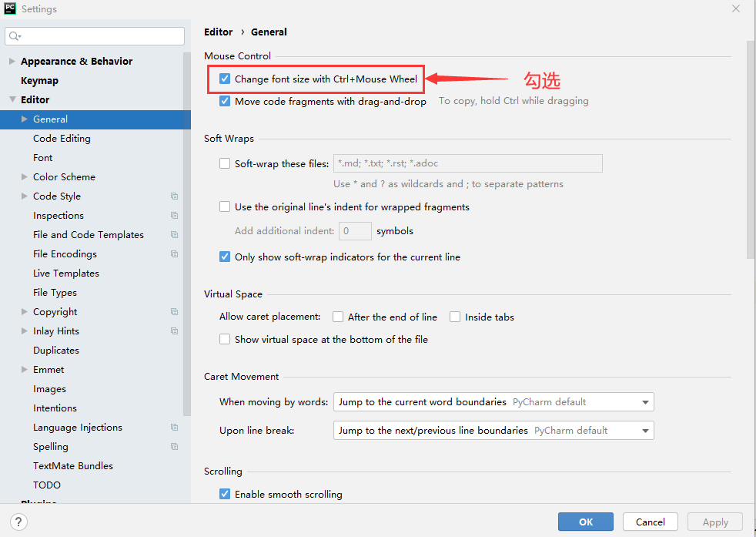Enable Soft-wrap these files checkbox
The height and width of the screenshot is (537, 756).
225,163
